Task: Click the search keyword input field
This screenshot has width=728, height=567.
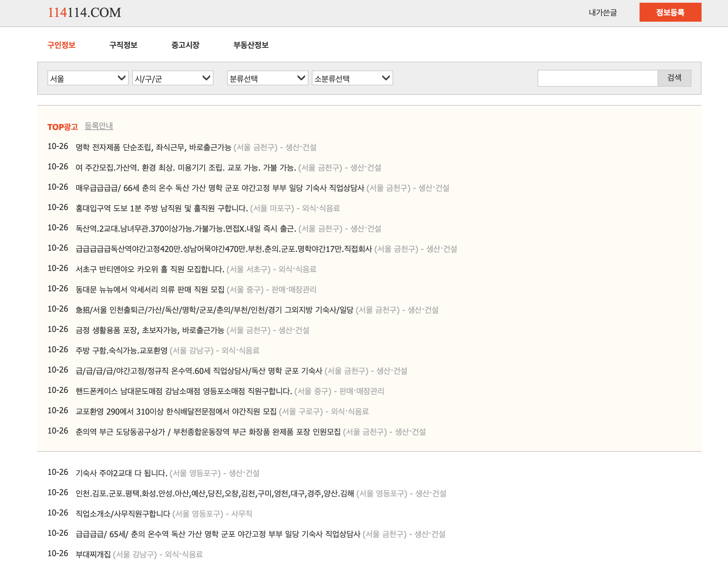Action: (x=597, y=78)
